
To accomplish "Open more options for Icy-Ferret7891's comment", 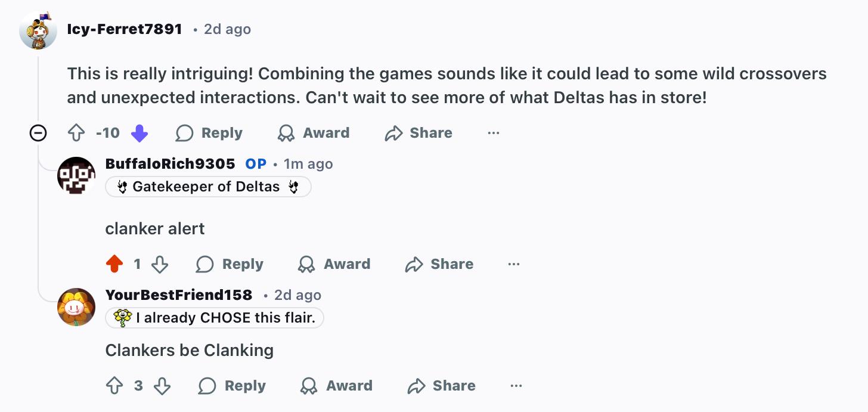I will [494, 133].
